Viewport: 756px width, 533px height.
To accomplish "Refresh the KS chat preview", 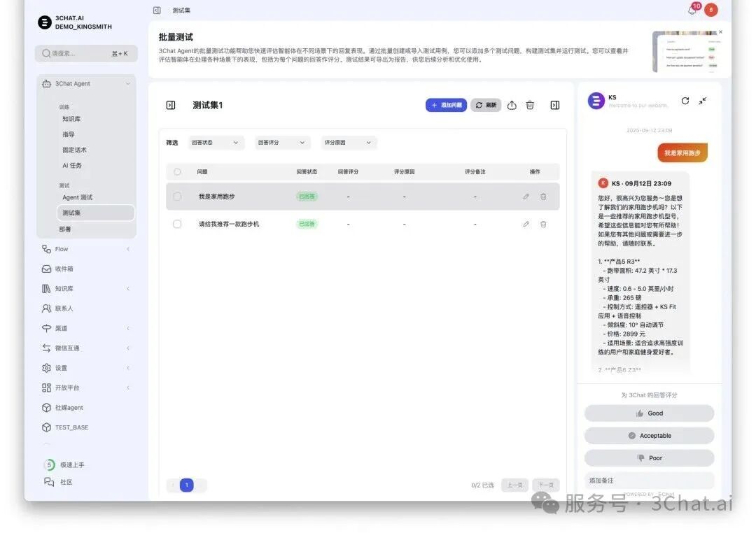I will click(x=685, y=101).
